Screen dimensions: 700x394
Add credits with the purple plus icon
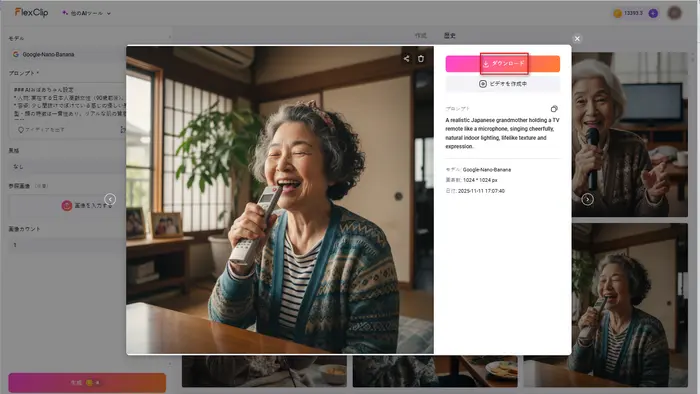[x=653, y=13]
